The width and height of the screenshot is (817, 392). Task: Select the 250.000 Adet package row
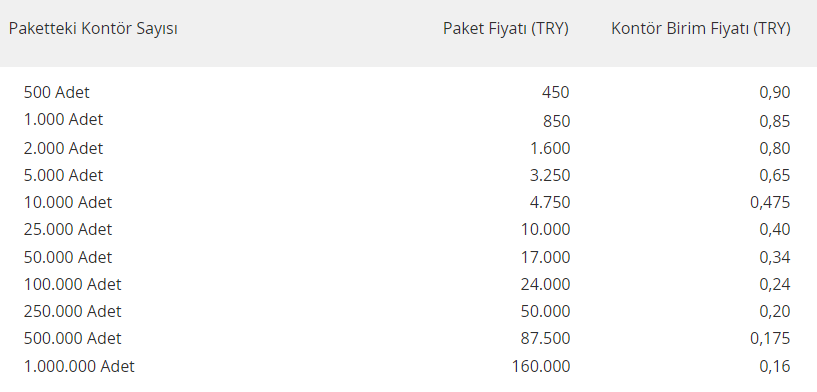click(408, 311)
